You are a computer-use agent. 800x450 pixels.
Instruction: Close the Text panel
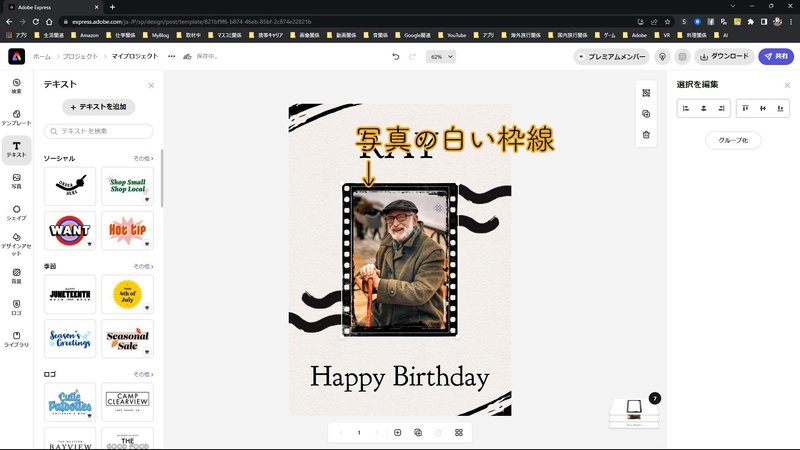[151, 85]
